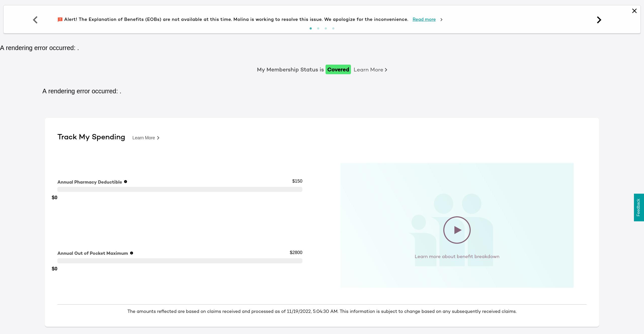Expand the chevron after the Read more link
Image resolution: width=644 pixels, height=334 pixels.
441,19
